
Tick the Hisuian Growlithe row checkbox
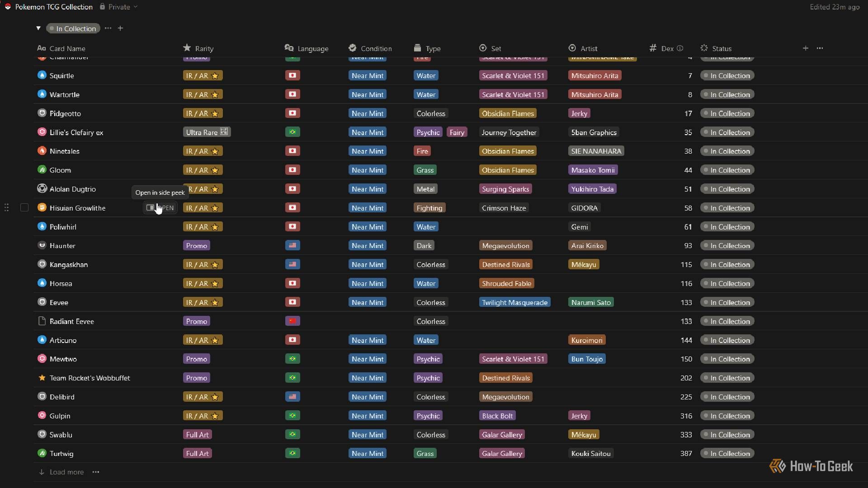click(24, 208)
